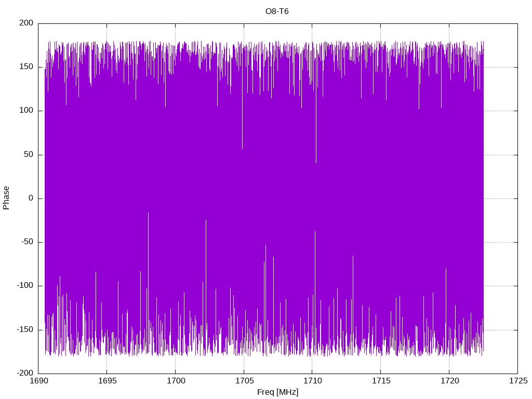The image size is (532, 399).
Task: Click the y-axis tick label 100
Action: point(26,111)
